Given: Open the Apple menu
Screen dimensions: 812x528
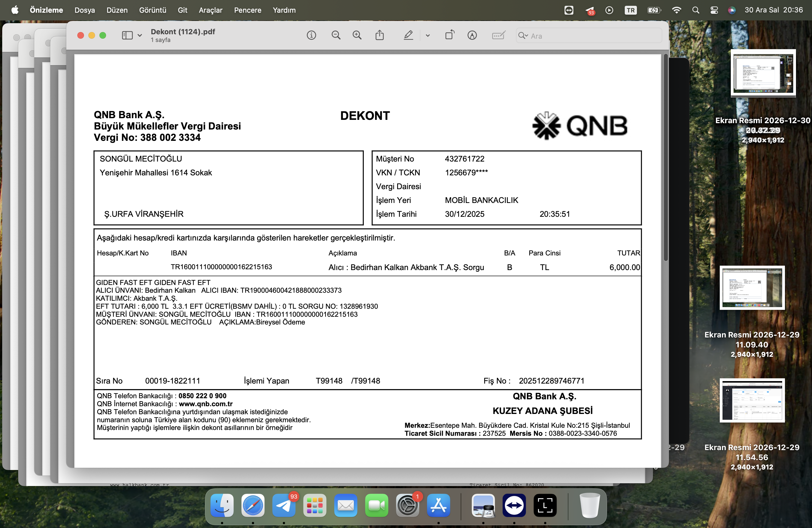Looking at the screenshot, I should (x=15, y=10).
